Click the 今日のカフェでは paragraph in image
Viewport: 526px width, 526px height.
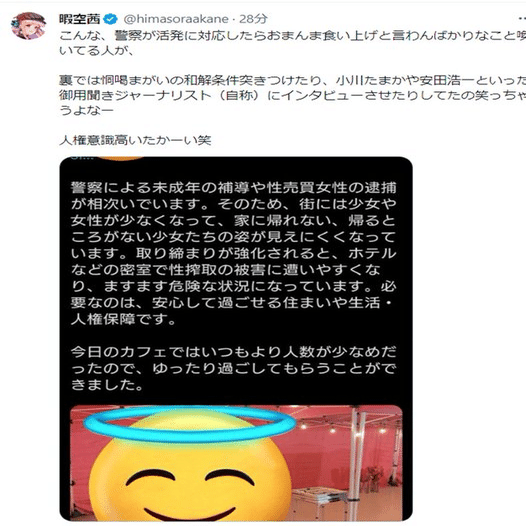coord(234,368)
